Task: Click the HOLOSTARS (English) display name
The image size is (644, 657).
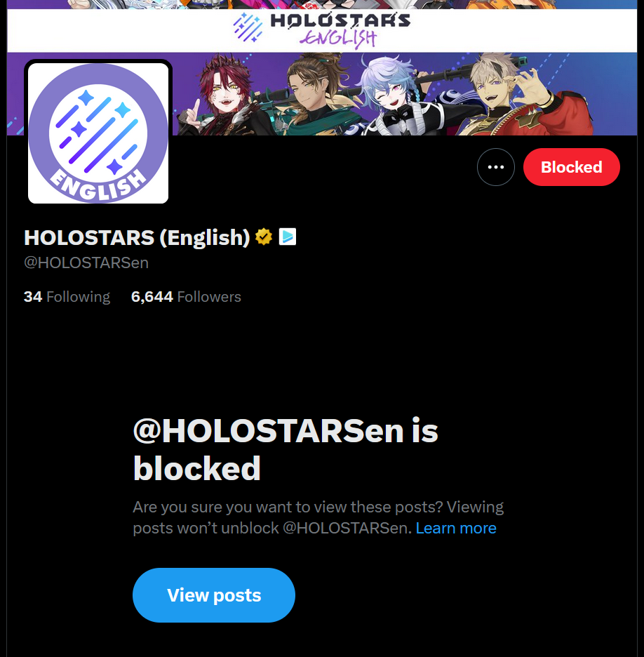Action: 137,237
